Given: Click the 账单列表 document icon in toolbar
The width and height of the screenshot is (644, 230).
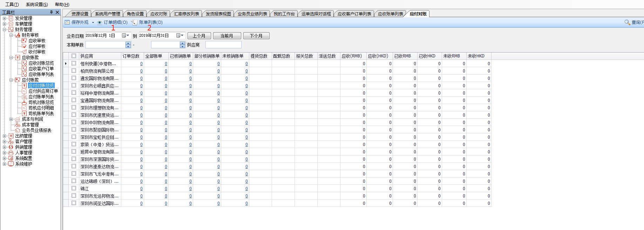Looking at the screenshot, I should coord(134,22).
